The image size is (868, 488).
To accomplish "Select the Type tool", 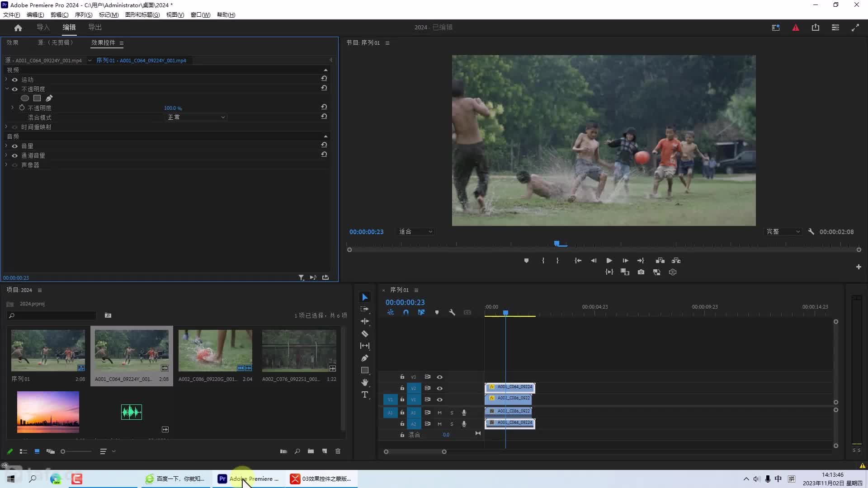I will [x=365, y=394].
